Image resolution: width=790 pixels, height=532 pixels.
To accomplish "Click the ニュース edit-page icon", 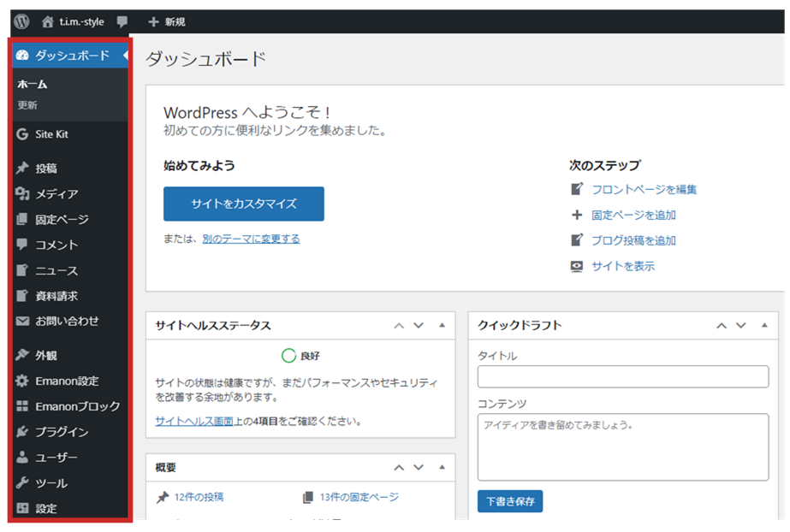I will click(x=21, y=270).
